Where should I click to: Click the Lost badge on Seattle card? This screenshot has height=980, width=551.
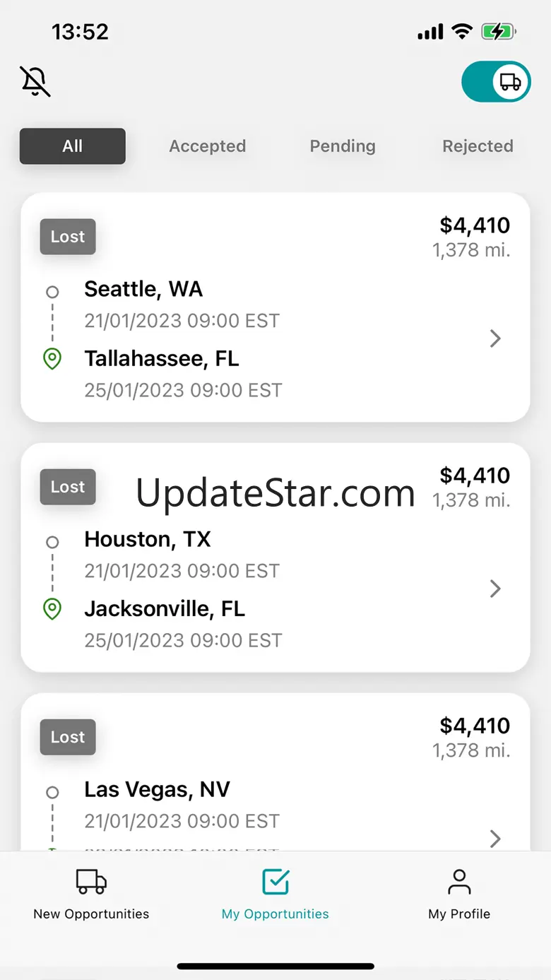pos(68,237)
